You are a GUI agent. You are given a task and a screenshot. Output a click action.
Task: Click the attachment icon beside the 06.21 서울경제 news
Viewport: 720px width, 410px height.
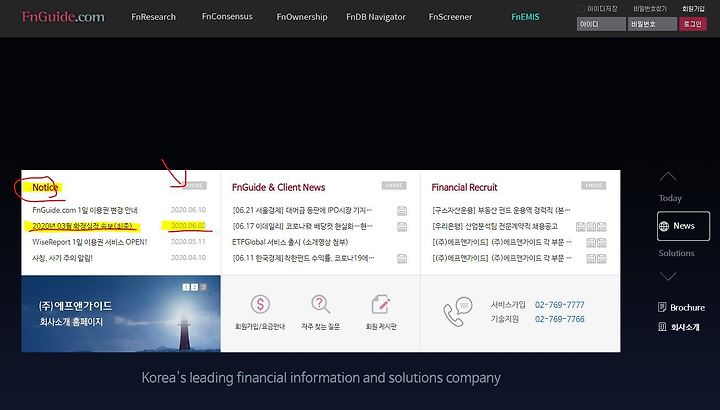tap(402, 211)
